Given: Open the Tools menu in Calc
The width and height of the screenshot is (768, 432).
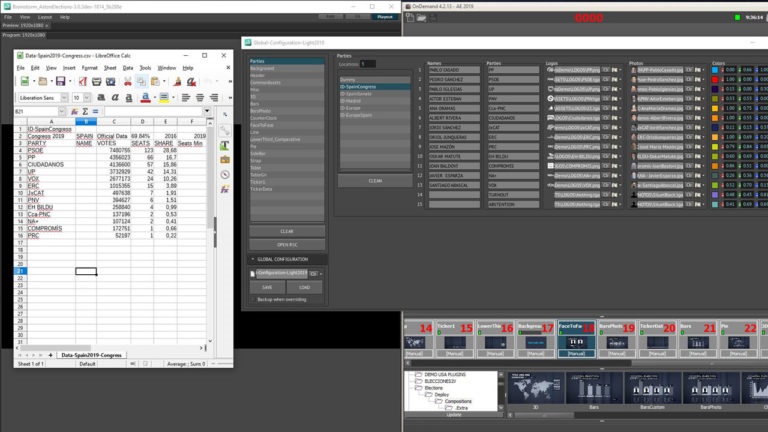Looking at the screenshot, I should click(145, 68).
